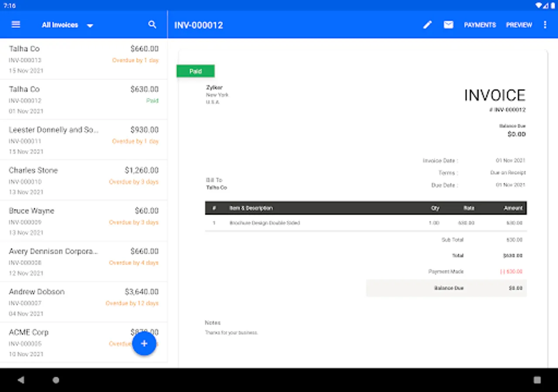Image resolution: width=558 pixels, height=392 pixels.
Task: Open the PAYMENTS section
Action: click(x=480, y=25)
